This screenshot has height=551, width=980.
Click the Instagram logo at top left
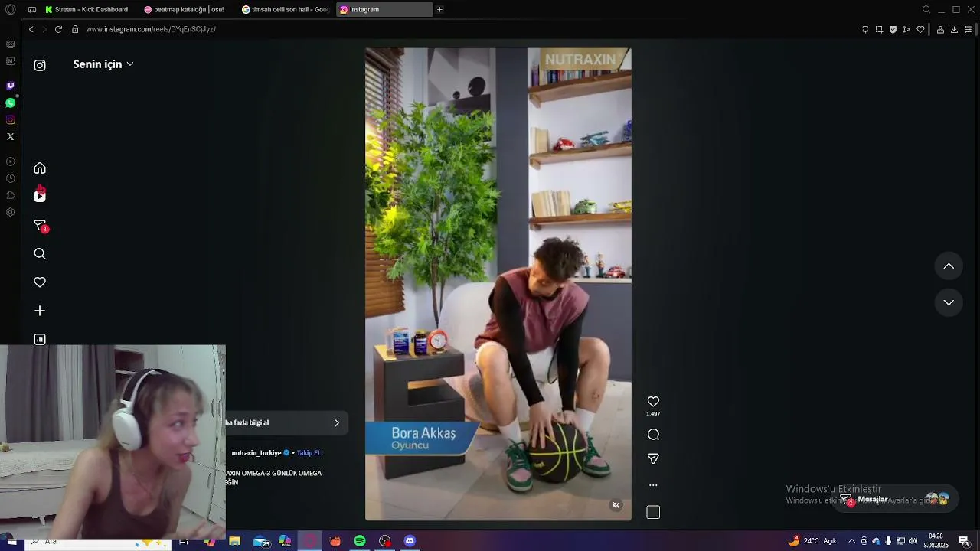tap(40, 65)
